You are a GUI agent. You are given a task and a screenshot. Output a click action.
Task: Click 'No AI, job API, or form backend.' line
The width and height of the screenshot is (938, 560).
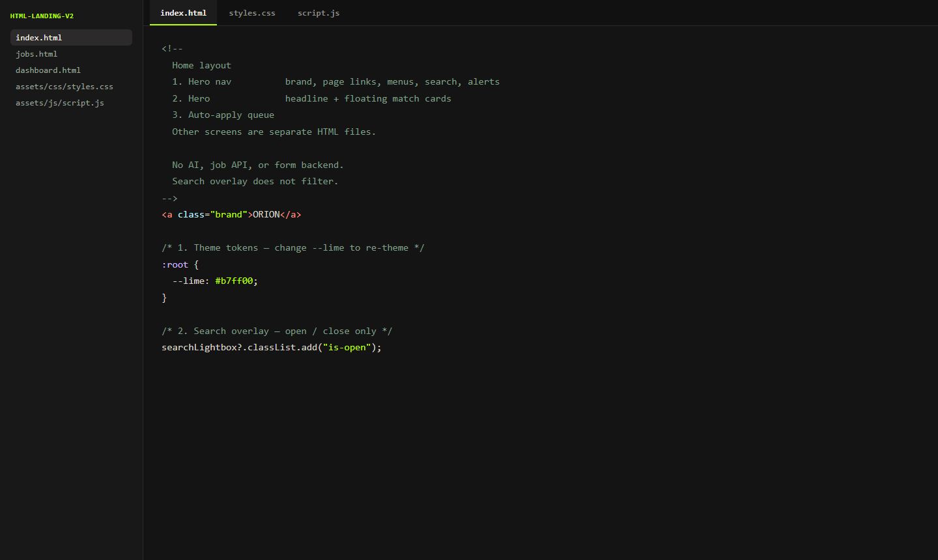point(257,165)
